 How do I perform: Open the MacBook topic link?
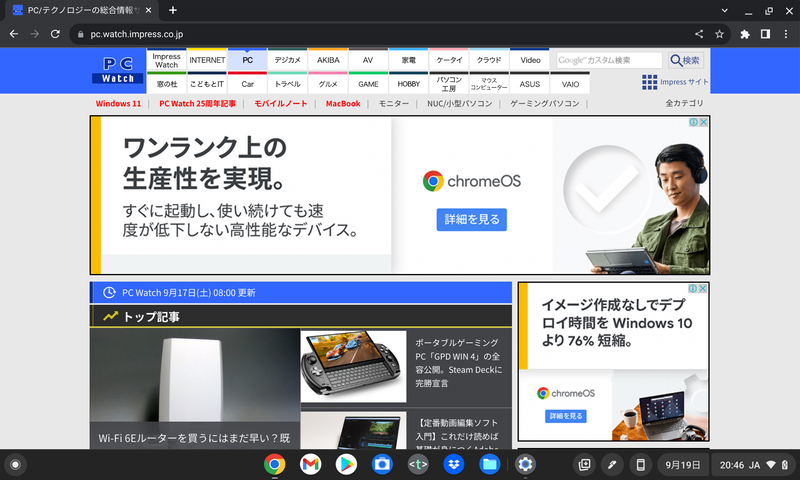(343, 104)
